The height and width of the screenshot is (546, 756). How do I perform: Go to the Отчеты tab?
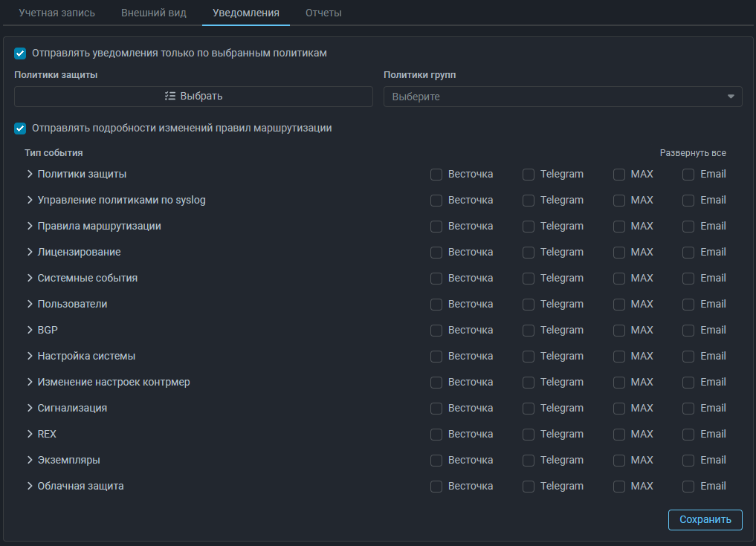[323, 13]
